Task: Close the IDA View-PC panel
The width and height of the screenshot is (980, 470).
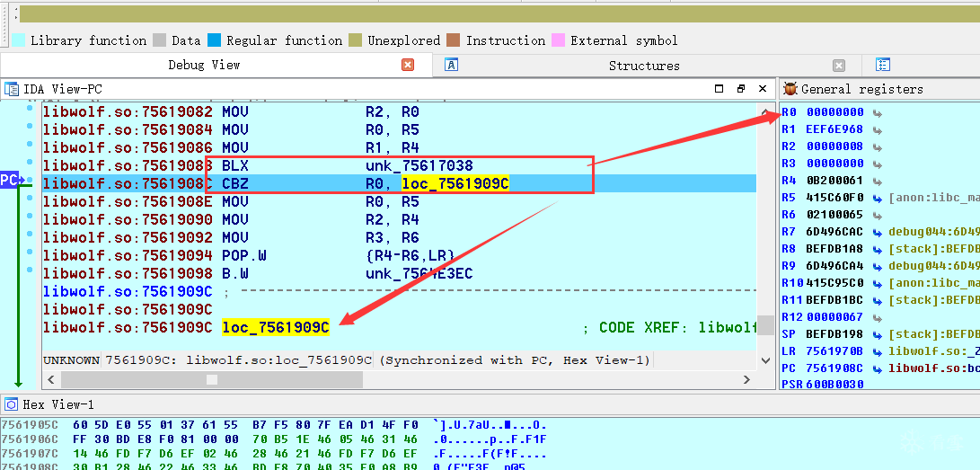Action: coord(763,89)
